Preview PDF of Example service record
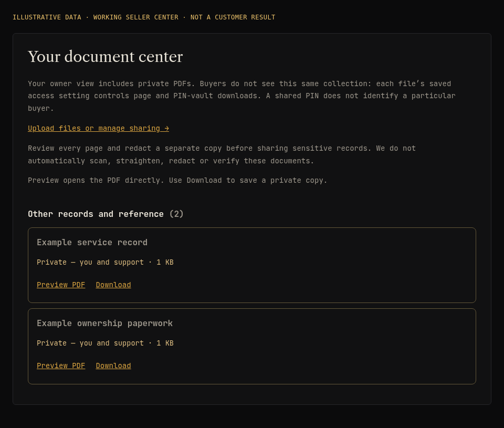504x428 pixels. pos(61,285)
